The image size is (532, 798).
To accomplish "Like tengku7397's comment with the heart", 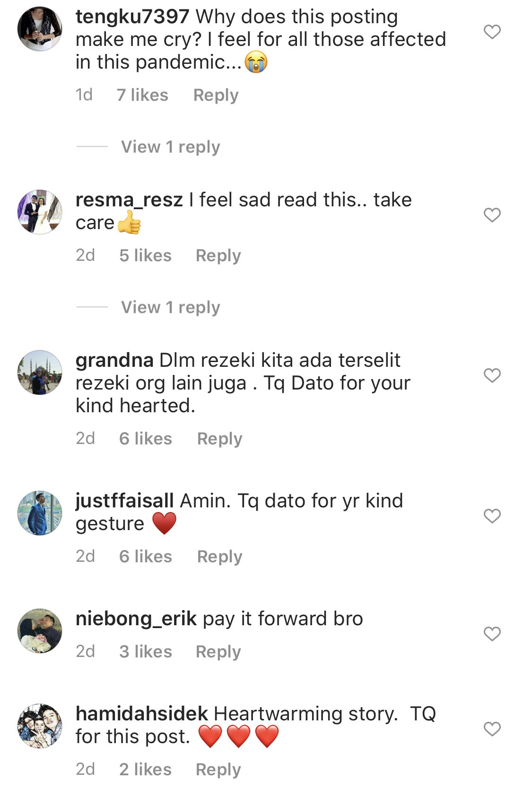I will tap(492, 32).
